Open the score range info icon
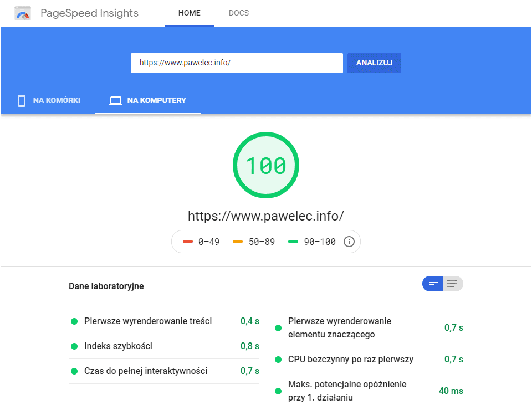This screenshot has width=532, height=410. [x=349, y=242]
